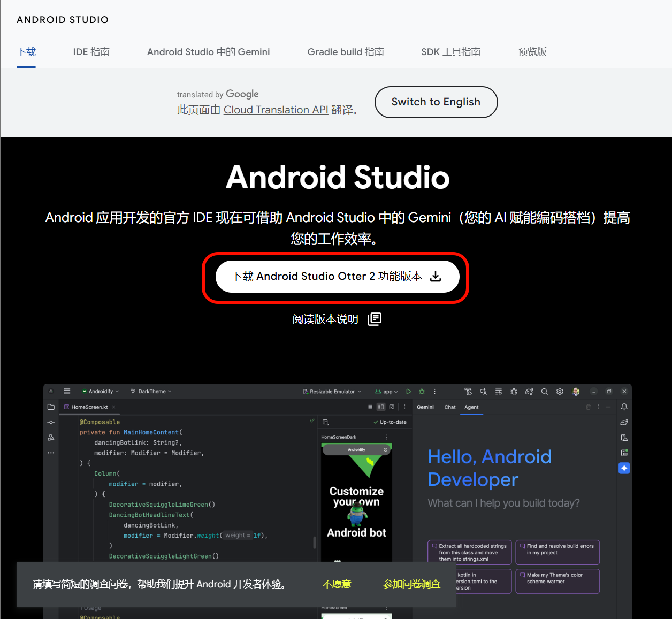Click the Up-to-date preview status
This screenshot has height=619, width=672.
pos(390,422)
